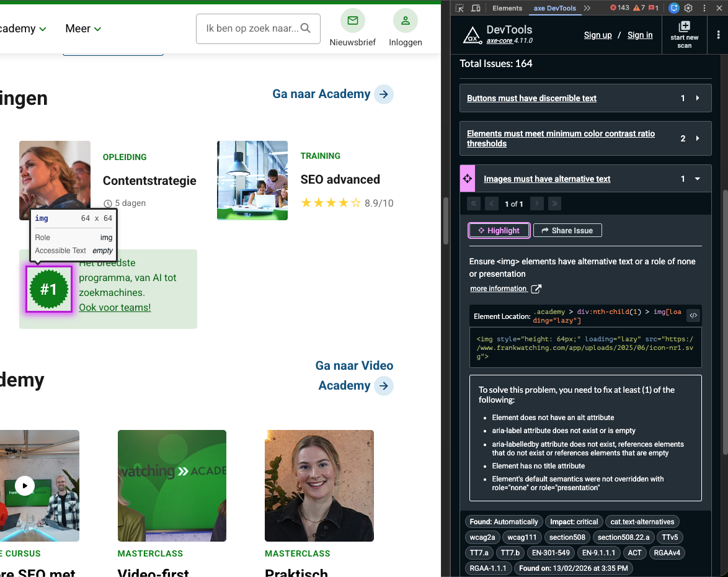Click the Inloggen user icon
The height and width of the screenshot is (577, 728).
click(x=406, y=21)
